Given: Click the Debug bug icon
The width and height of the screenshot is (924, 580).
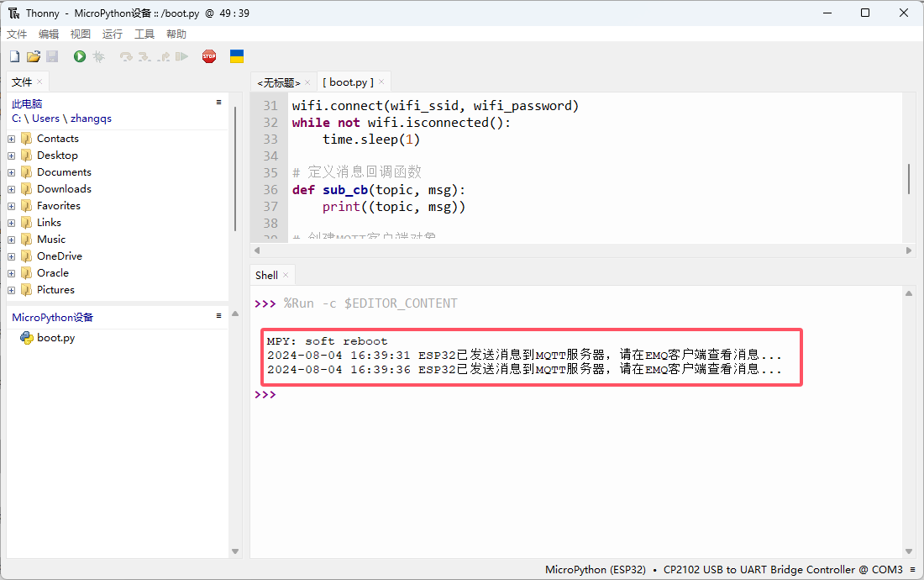Looking at the screenshot, I should [98, 56].
